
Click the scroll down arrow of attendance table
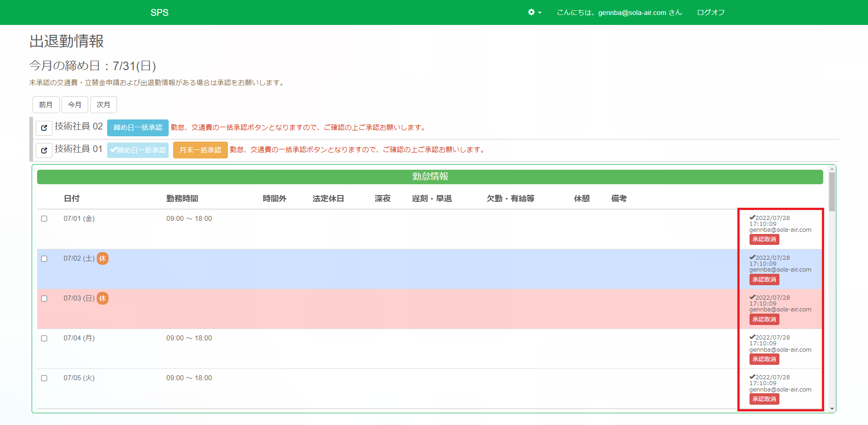point(832,409)
